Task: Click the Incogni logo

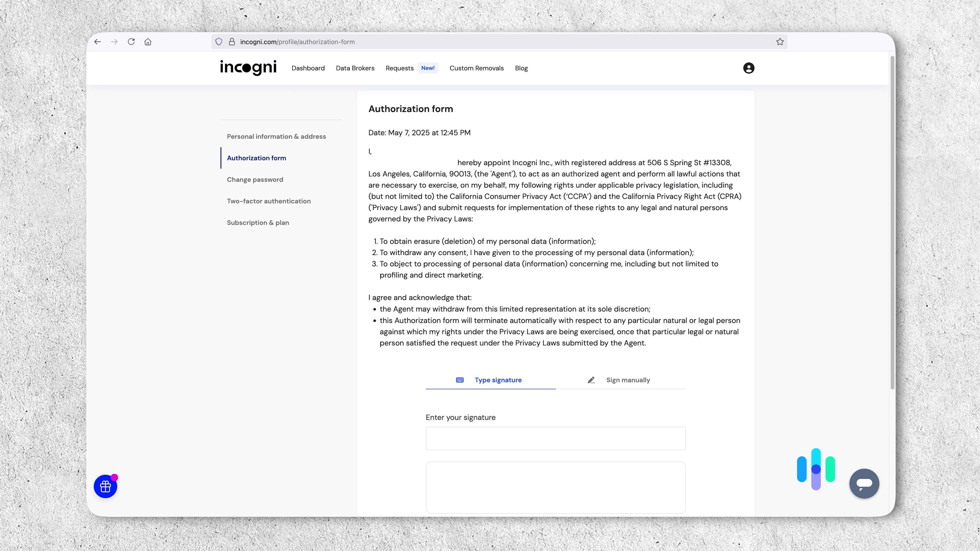Action: [248, 68]
